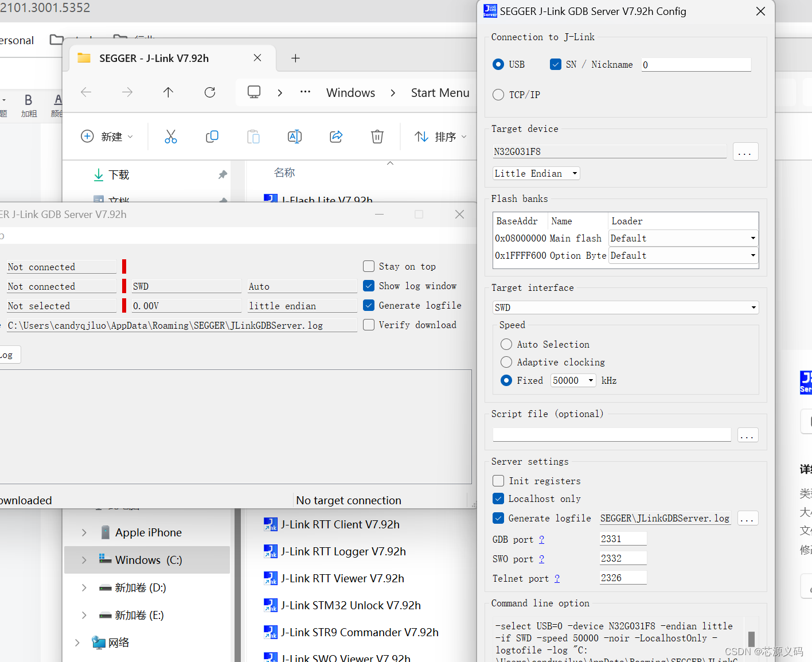Open the Option Byte Loader dropdown
Screen dimensions: 812x662
(x=684, y=255)
